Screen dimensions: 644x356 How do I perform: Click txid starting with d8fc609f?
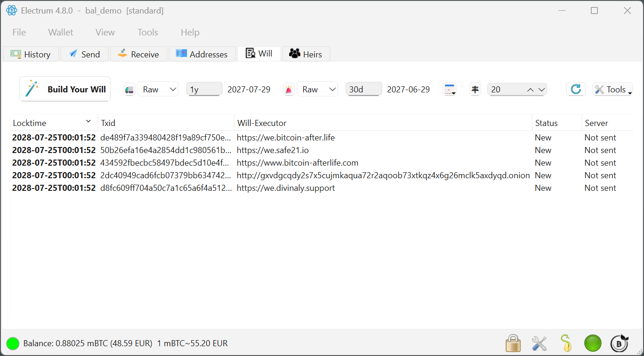coord(166,188)
